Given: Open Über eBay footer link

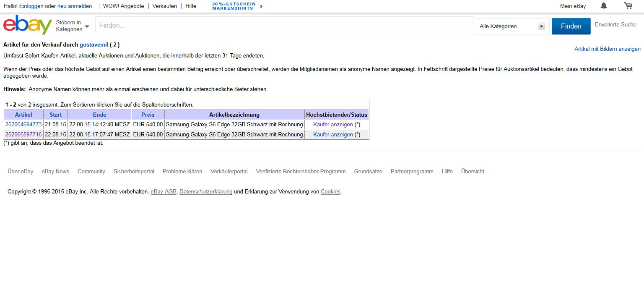Looking at the screenshot, I should tap(21, 172).
